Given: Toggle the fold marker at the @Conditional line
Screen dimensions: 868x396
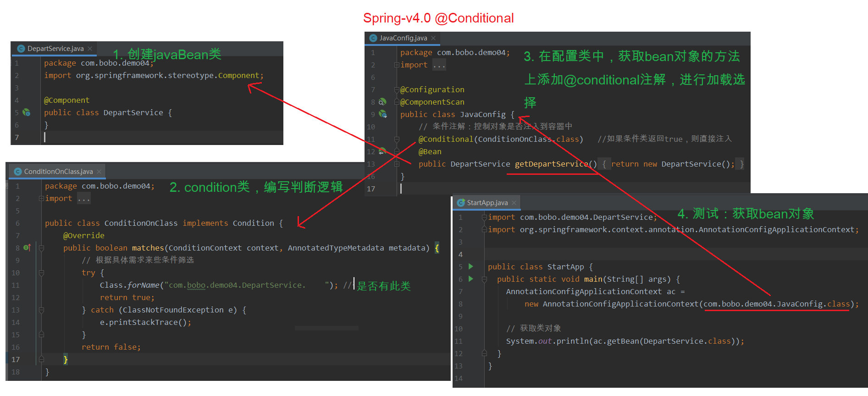Looking at the screenshot, I should tap(397, 139).
